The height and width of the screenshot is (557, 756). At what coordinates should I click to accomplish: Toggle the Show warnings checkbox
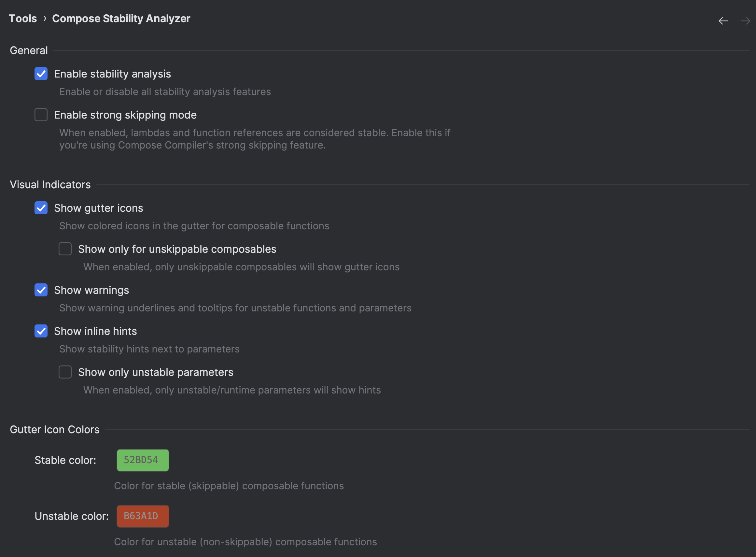41,290
